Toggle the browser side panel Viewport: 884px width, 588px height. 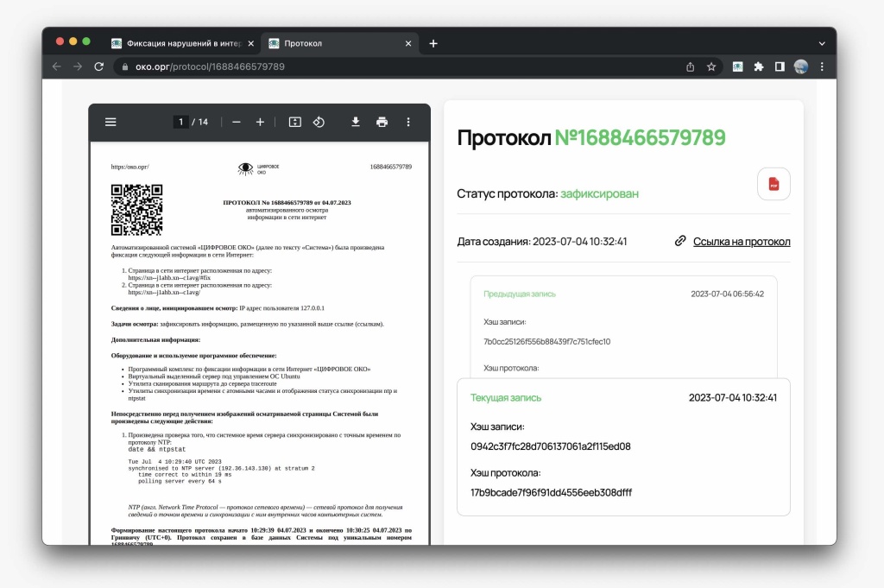point(780,66)
